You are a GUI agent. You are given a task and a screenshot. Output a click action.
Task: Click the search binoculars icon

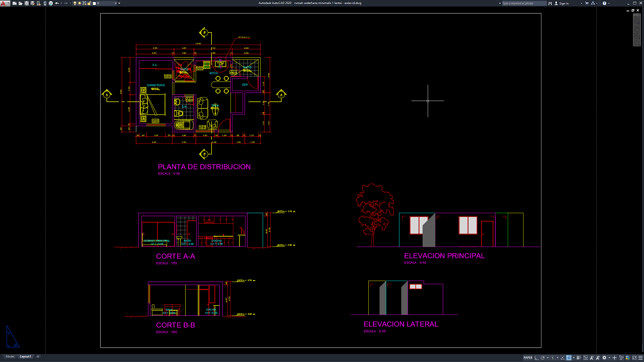[x=550, y=3]
